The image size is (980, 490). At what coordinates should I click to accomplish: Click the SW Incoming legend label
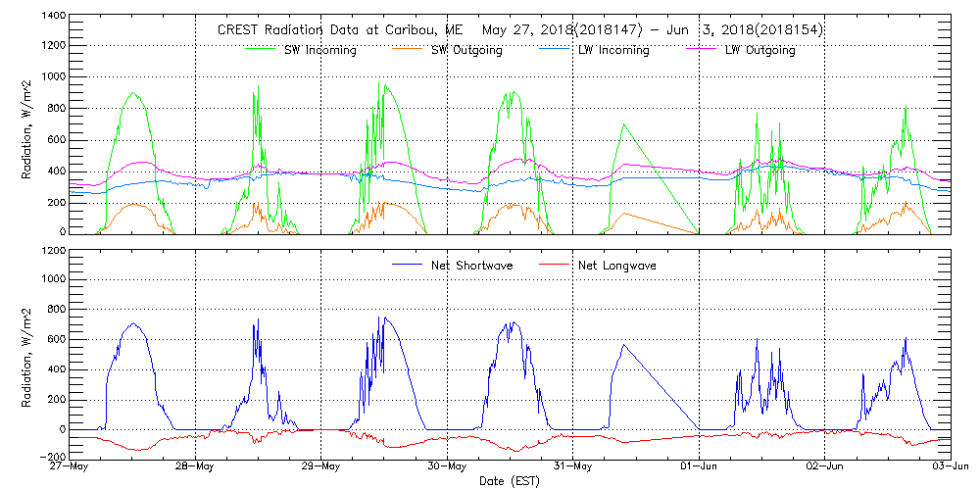click(318, 50)
